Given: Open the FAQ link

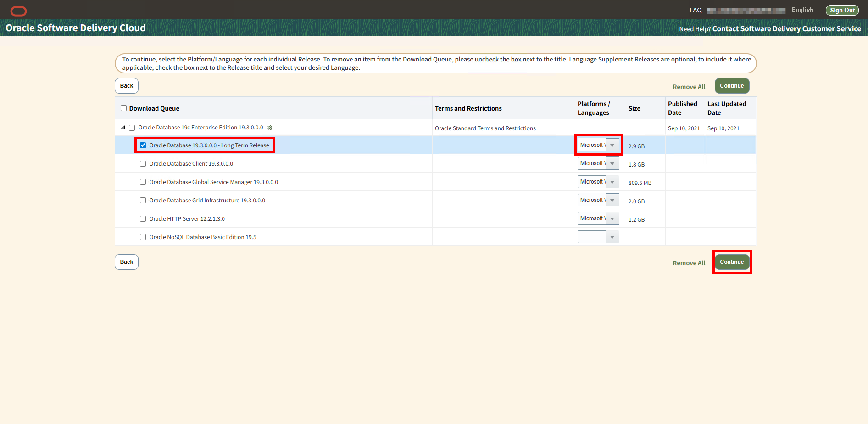Looking at the screenshot, I should 696,10.
